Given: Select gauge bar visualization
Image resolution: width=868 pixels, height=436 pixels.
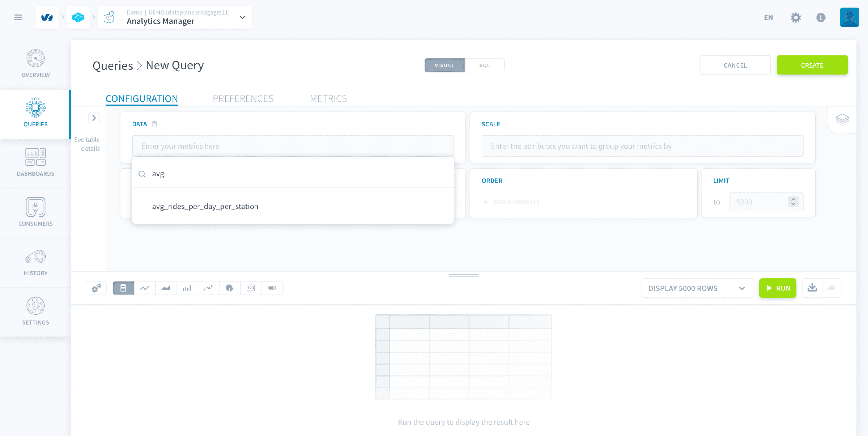Looking at the screenshot, I should [272, 288].
